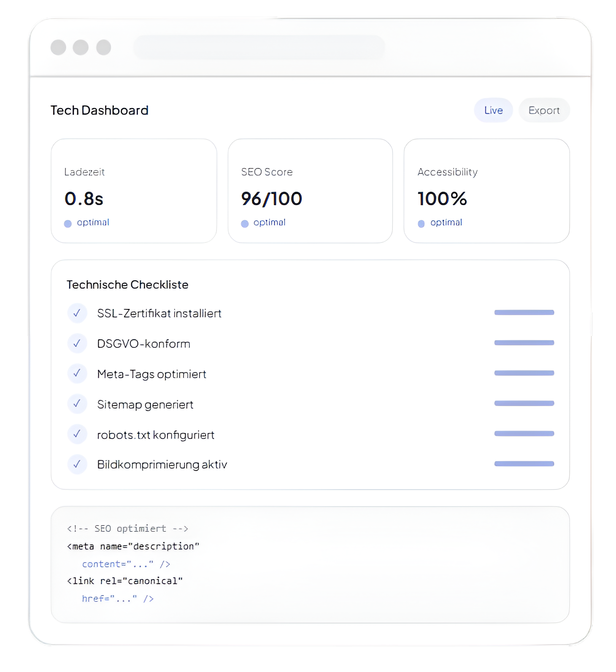
Task: Click the Bildkomprimierung aktiv checkmark icon
Action: tap(77, 464)
